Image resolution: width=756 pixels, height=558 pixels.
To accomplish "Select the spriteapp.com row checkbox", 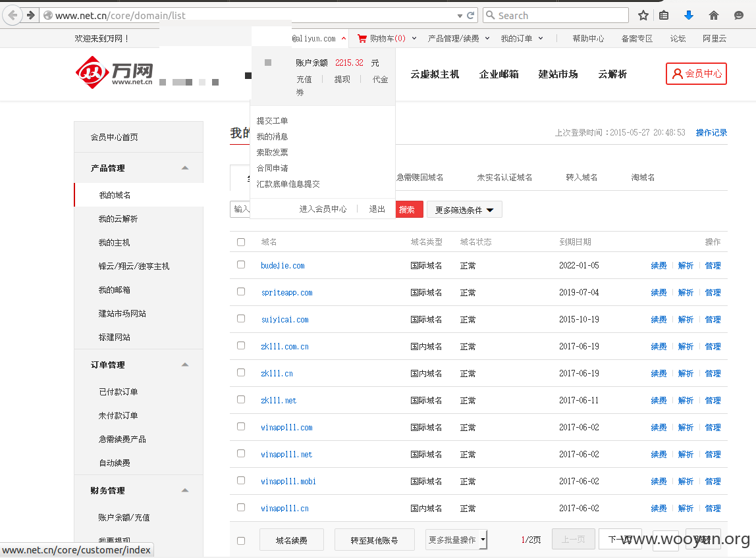I will pos(241,292).
